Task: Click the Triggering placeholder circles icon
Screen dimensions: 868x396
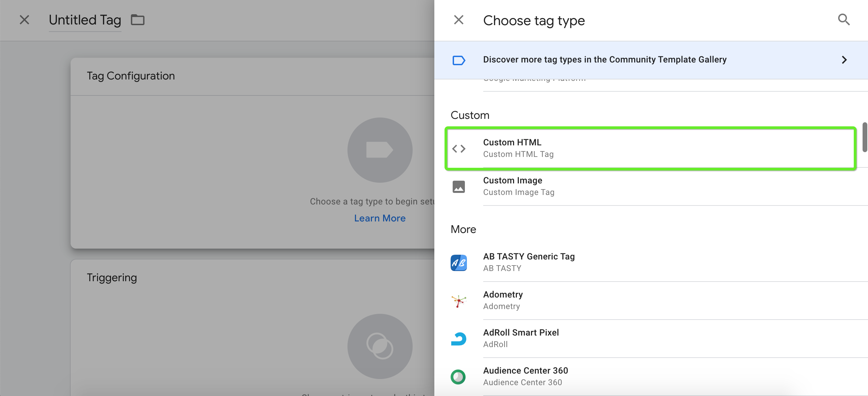Action: point(380,346)
